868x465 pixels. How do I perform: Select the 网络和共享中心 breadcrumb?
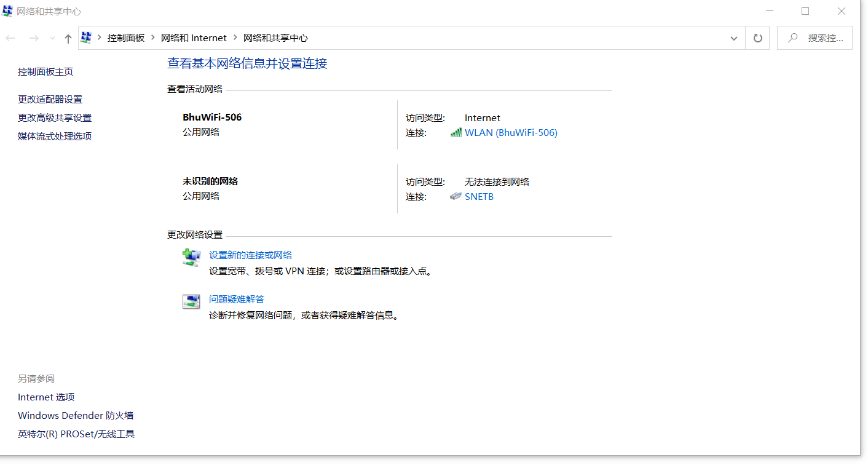point(275,38)
